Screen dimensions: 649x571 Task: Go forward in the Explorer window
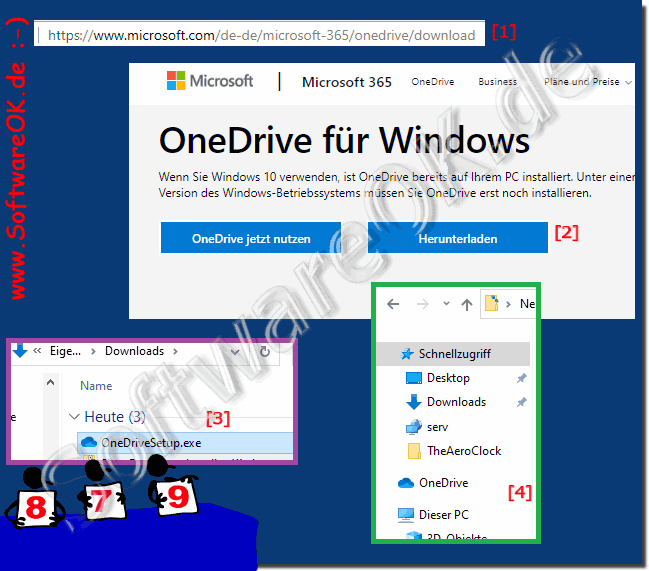point(423,305)
